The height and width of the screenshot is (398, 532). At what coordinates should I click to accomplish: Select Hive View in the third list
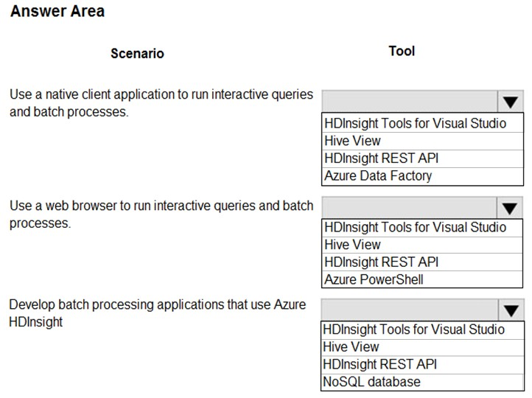422,347
